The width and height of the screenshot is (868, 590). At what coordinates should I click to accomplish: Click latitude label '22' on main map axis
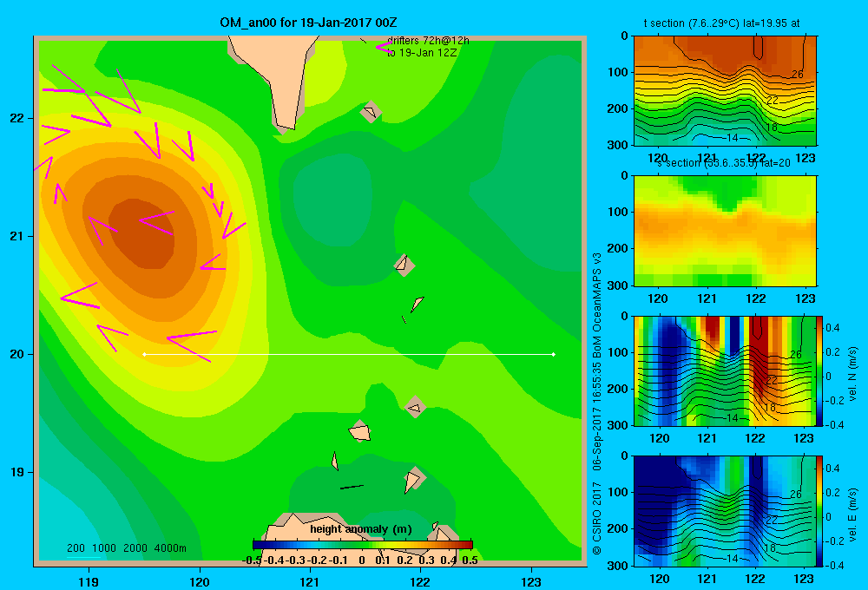coord(17,119)
